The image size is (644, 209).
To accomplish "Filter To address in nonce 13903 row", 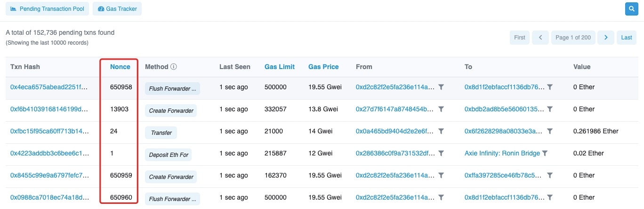I will click(x=550, y=109).
